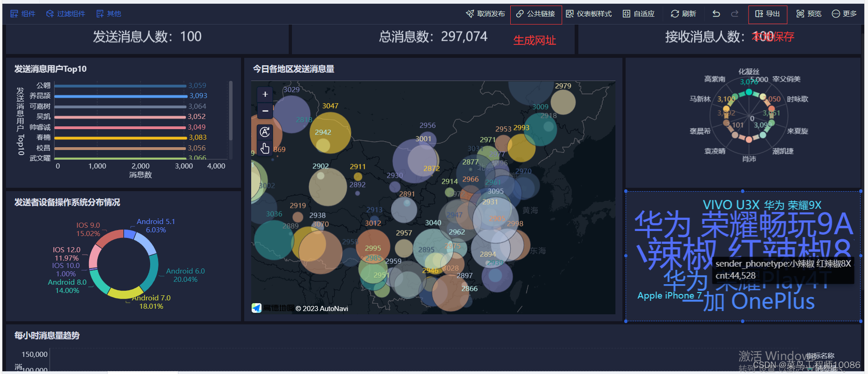Screen dimensions: 868x374
Task: Click the Android 8.0 14.00% label
Action: [67, 286]
